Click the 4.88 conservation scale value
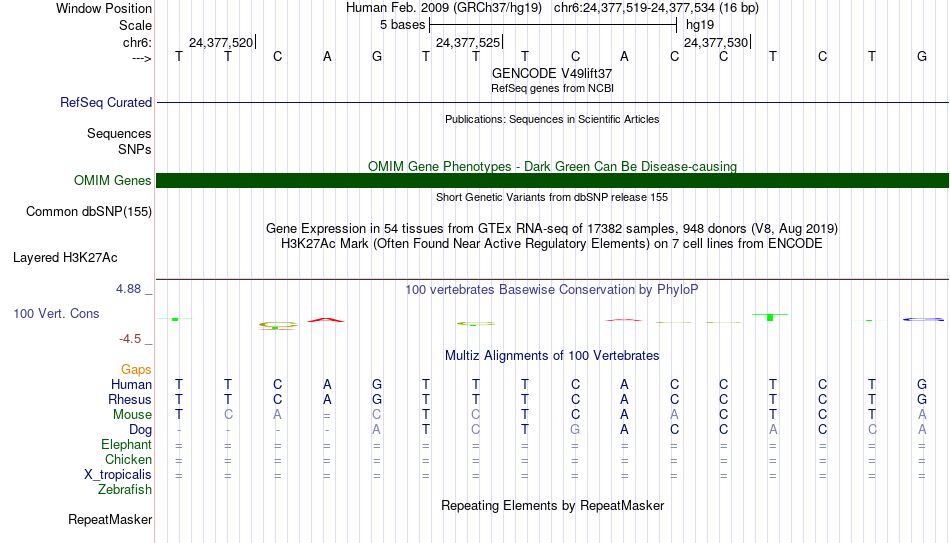 coord(129,289)
